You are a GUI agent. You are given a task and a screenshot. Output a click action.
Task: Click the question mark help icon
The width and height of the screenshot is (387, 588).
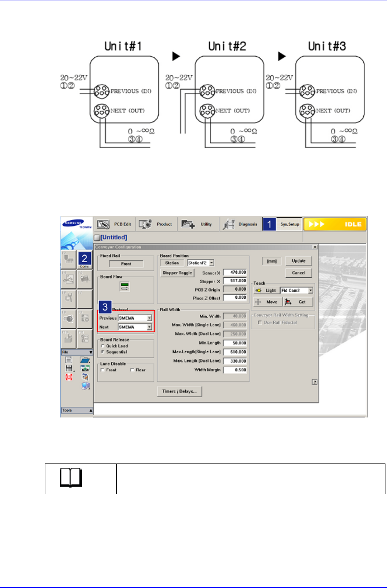click(314, 382)
